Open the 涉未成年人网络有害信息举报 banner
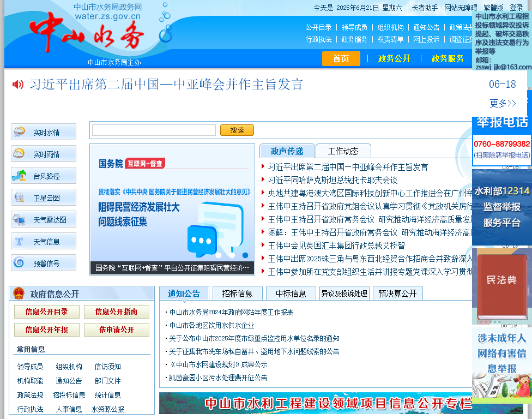 502,365
